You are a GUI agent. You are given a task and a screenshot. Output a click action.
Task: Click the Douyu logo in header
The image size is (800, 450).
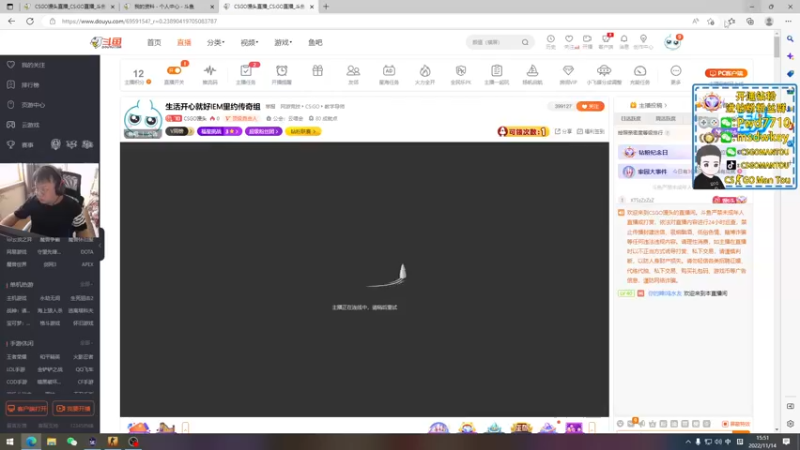coord(107,43)
